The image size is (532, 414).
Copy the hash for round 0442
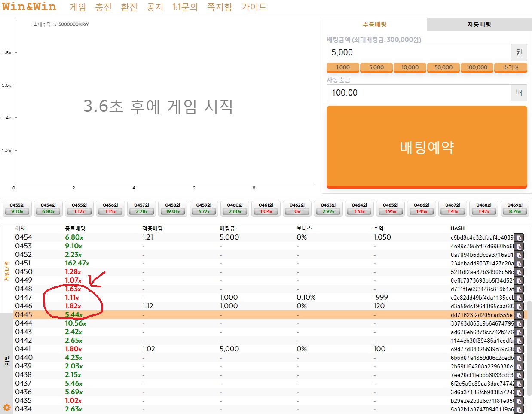[519, 341]
